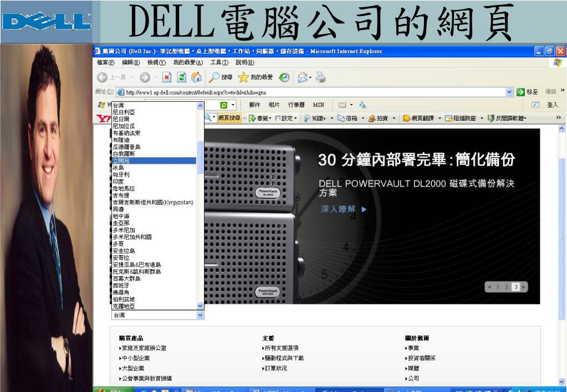Open the 台灣 country combo box arrow

click(x=200, y=316)
